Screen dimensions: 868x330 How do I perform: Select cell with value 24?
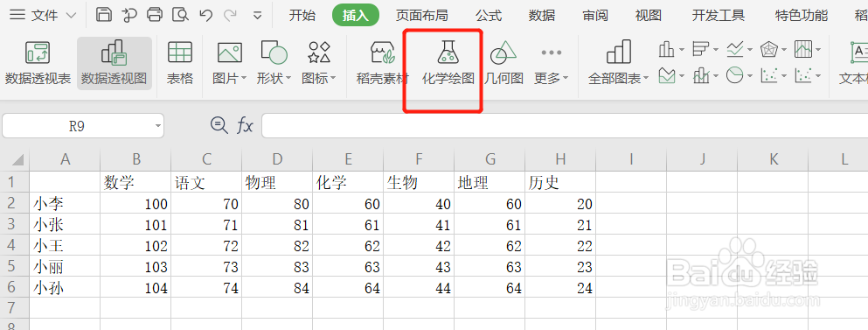tap(561, 287)
